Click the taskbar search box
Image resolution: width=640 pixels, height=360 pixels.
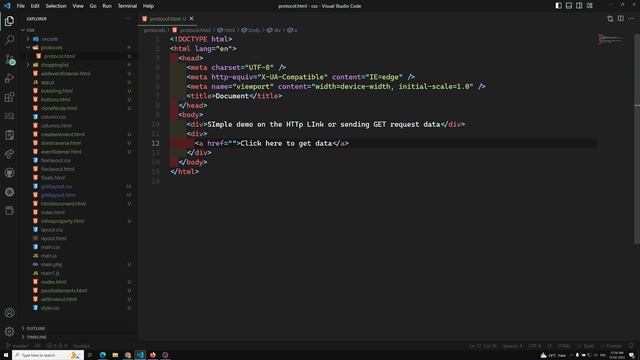[x=48, y=355]
